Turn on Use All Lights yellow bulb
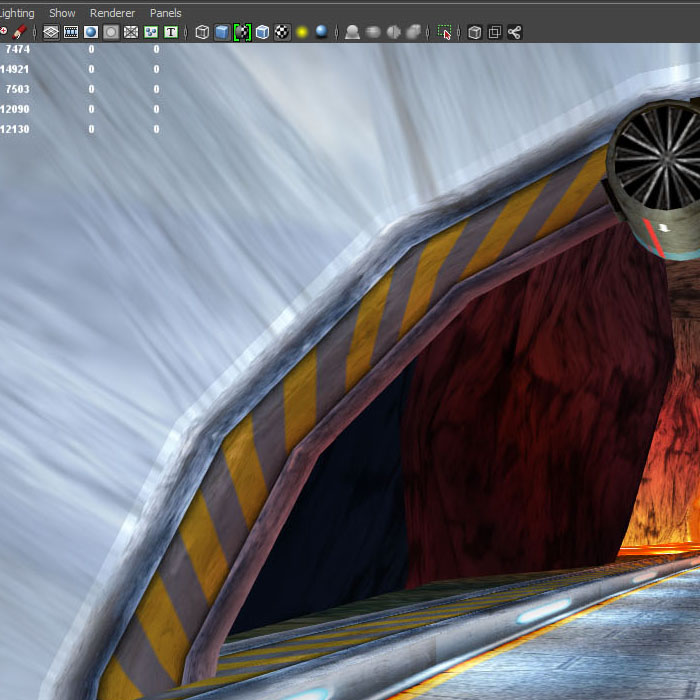 (x=302, y=32)
